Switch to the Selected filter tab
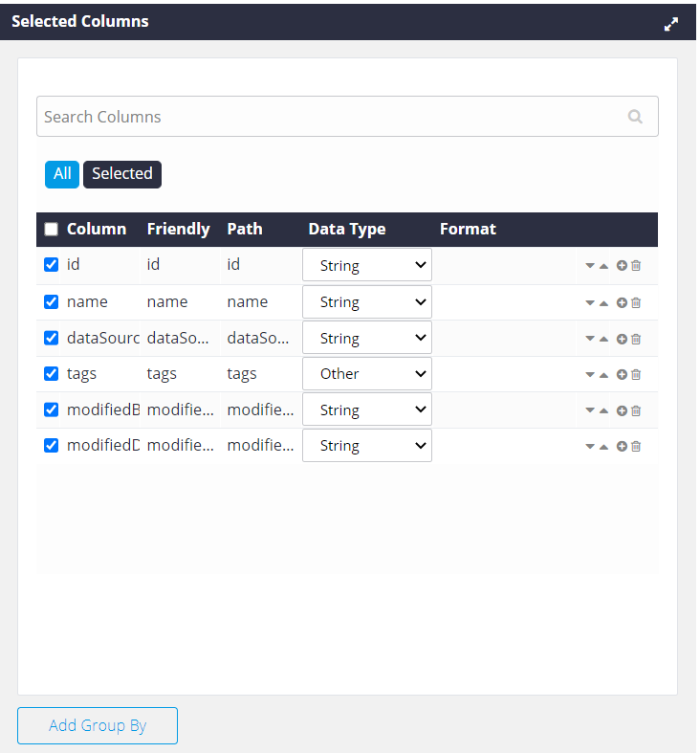This screenshot has width=700, height=753. tap(122, 174)
